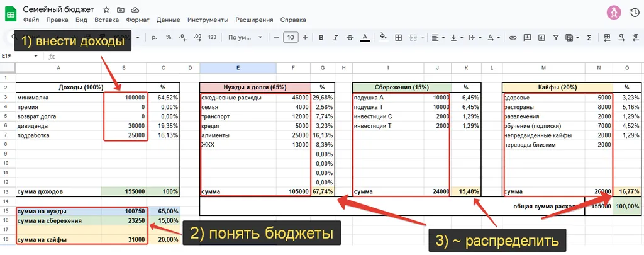Star the Семейный бюджет document
Screen dimensions: 644x255
[x=106, y=10]
